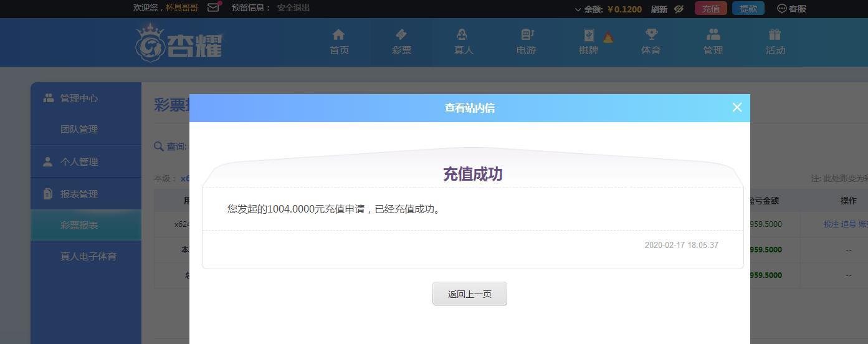Click 刷新 to refresh the balance
Screen dimensions: 868x344
pos(659,9)
